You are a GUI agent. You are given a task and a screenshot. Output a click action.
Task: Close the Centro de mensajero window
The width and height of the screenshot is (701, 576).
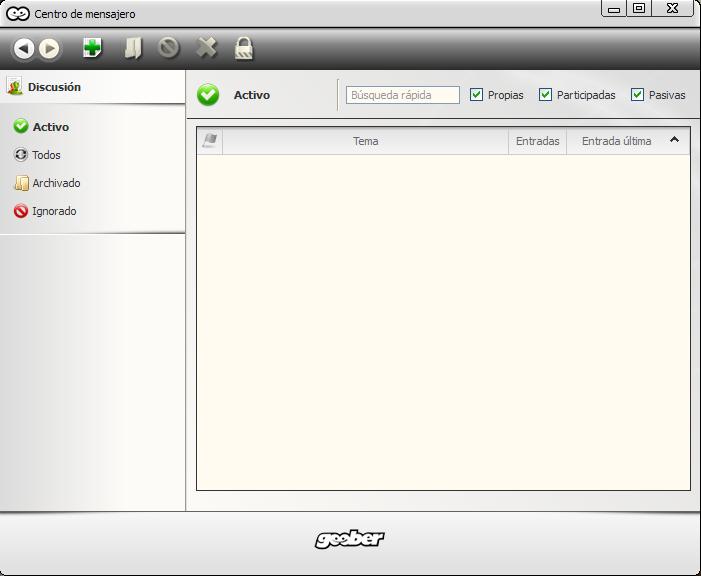click(672, 8)
